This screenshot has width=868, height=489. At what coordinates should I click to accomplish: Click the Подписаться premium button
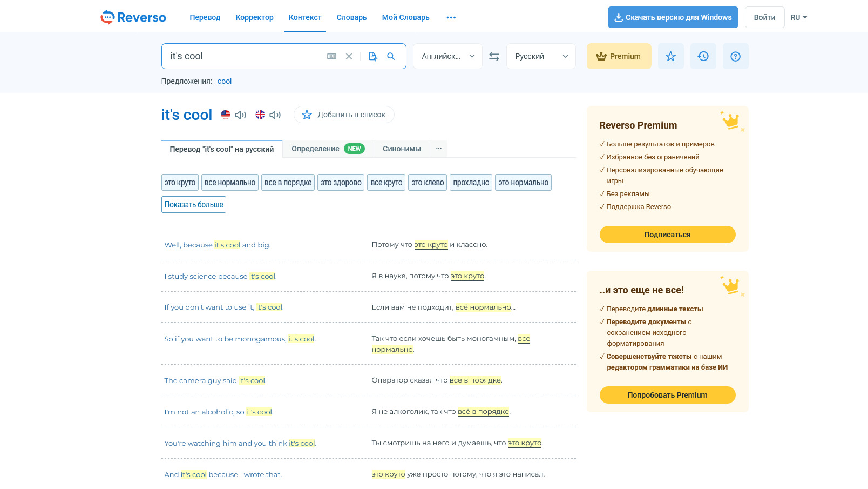(x=667, y=235)
